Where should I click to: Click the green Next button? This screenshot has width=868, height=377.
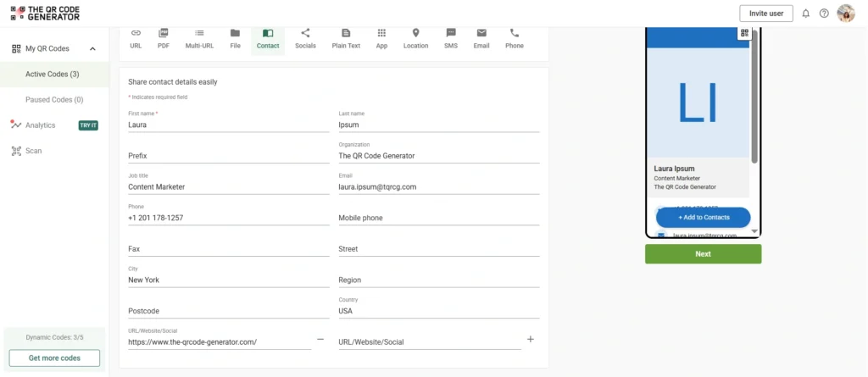tap(703, 254)
